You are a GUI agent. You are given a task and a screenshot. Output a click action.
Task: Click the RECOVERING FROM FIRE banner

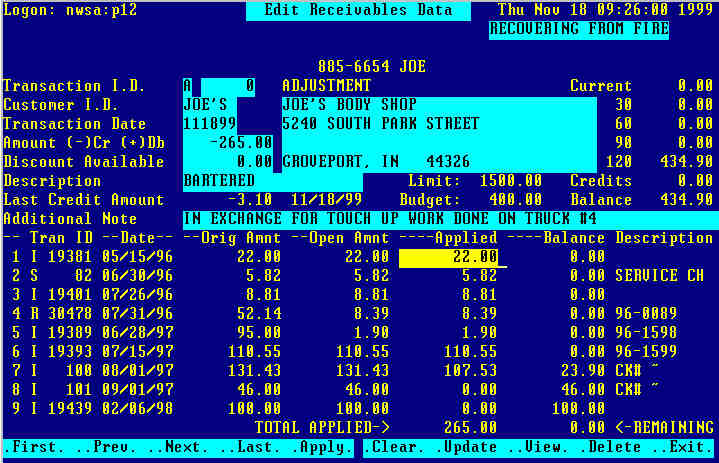[x=579, y=29]
